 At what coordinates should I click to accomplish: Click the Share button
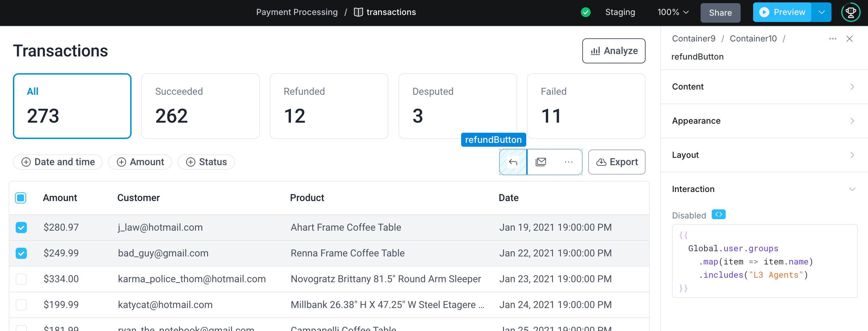720,13
